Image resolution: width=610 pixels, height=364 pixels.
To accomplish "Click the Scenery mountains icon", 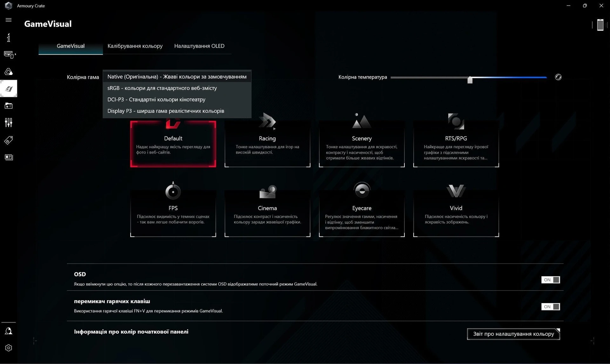I will point(362,121).
